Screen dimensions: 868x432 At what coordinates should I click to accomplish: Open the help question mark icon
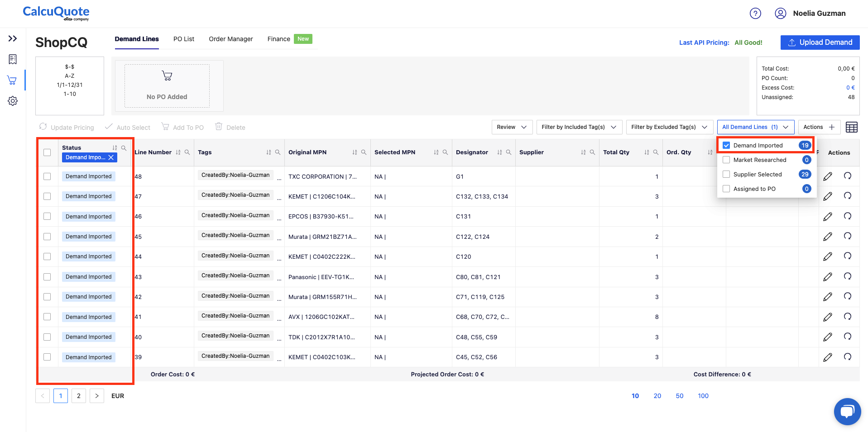point(755,14)
